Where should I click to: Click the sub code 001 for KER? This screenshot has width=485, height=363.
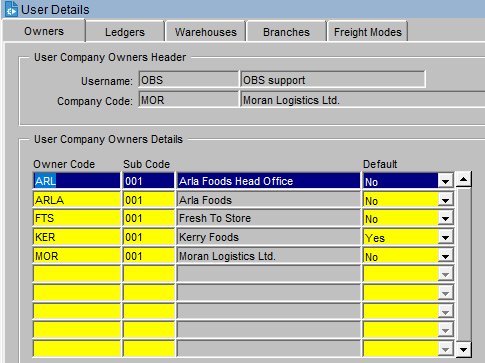click(x=149, y=237)
